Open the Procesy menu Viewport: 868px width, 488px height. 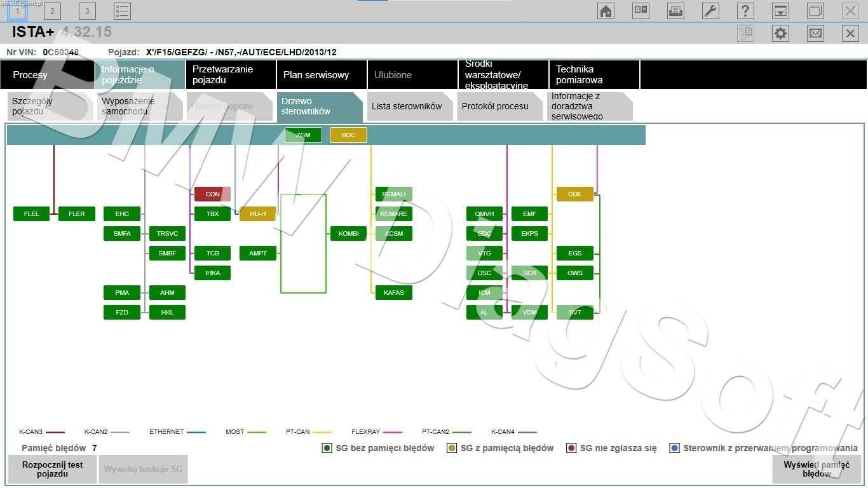coord(47,75)
